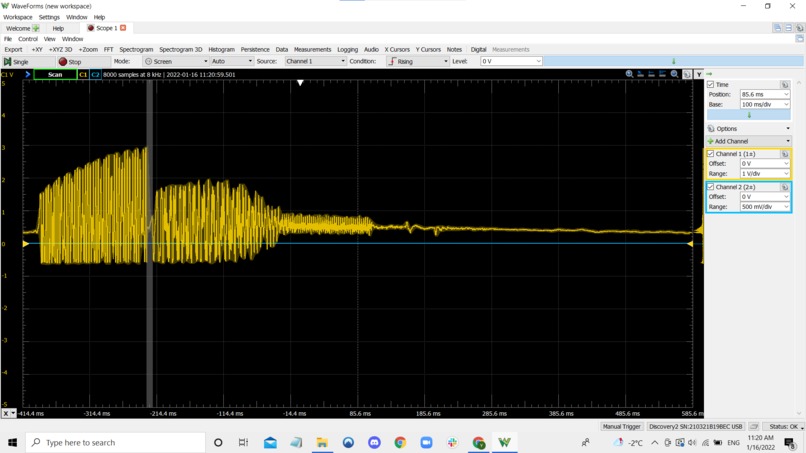
Task: Click Export in the scope toolbar
Action: (x=13, y=49)
